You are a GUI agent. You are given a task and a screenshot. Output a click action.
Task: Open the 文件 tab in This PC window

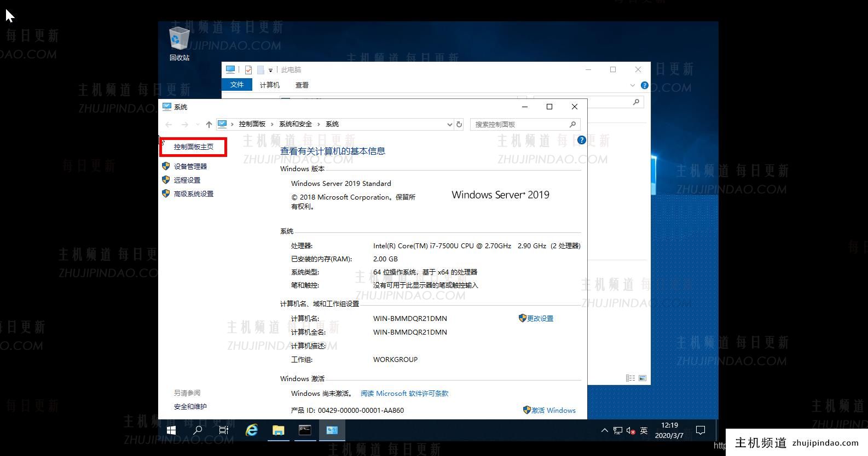237,85
